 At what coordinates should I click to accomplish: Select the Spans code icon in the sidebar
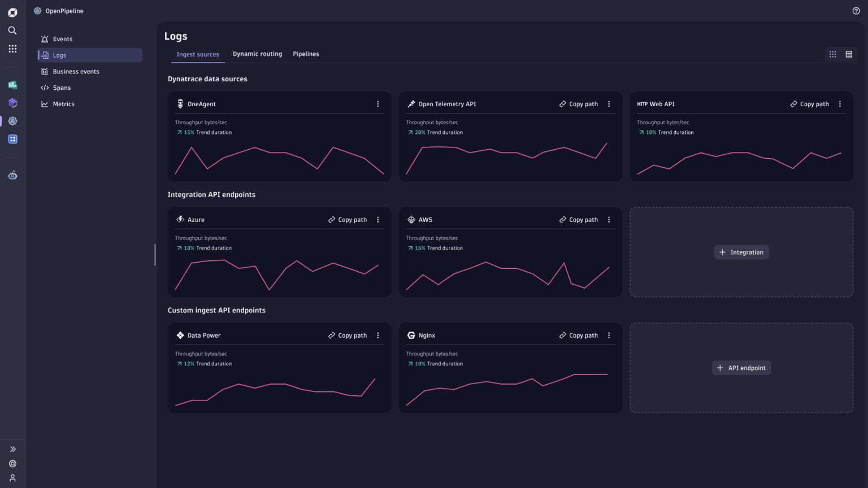(x=45, y=88)
